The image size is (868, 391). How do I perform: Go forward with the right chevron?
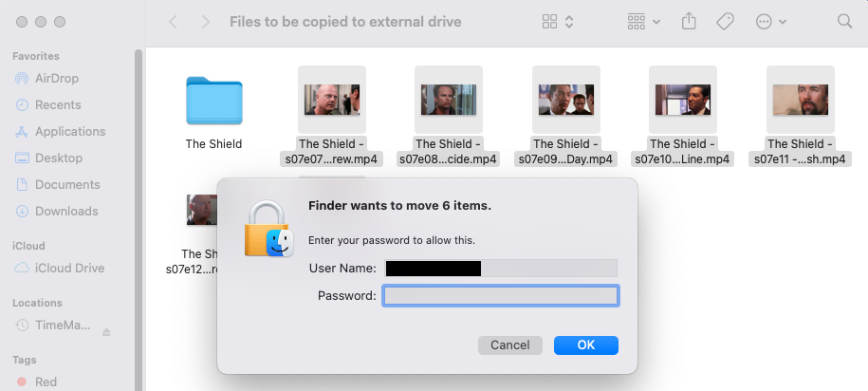coord(203,21)
